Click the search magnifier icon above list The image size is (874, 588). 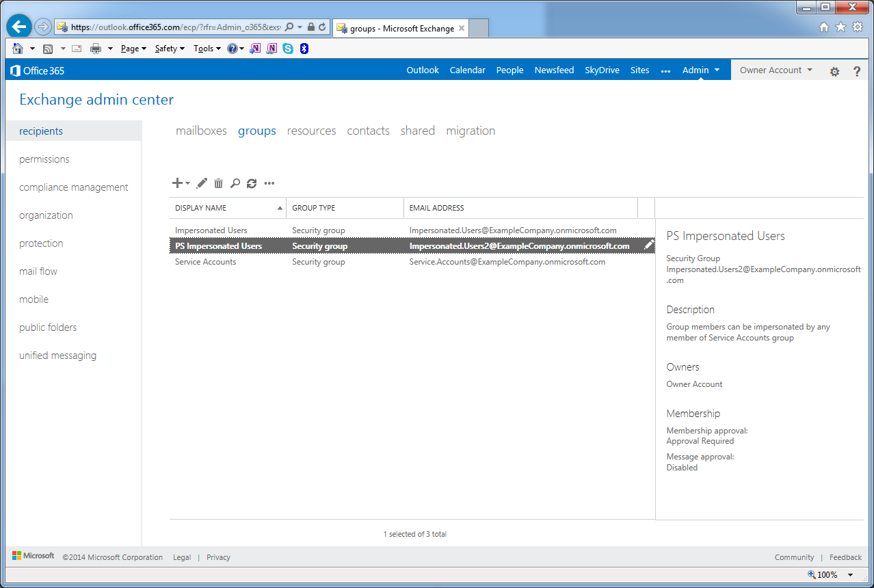[x=235, y=183]
